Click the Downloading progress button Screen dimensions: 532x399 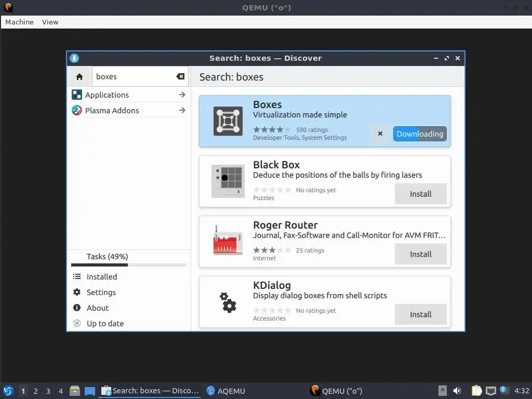point(420,134)
